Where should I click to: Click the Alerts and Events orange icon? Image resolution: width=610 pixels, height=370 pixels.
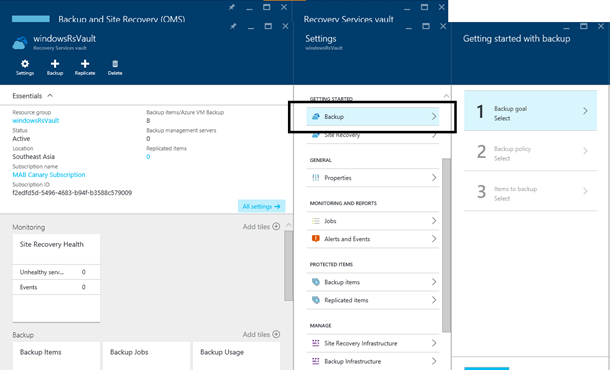[x=316, y=239]
